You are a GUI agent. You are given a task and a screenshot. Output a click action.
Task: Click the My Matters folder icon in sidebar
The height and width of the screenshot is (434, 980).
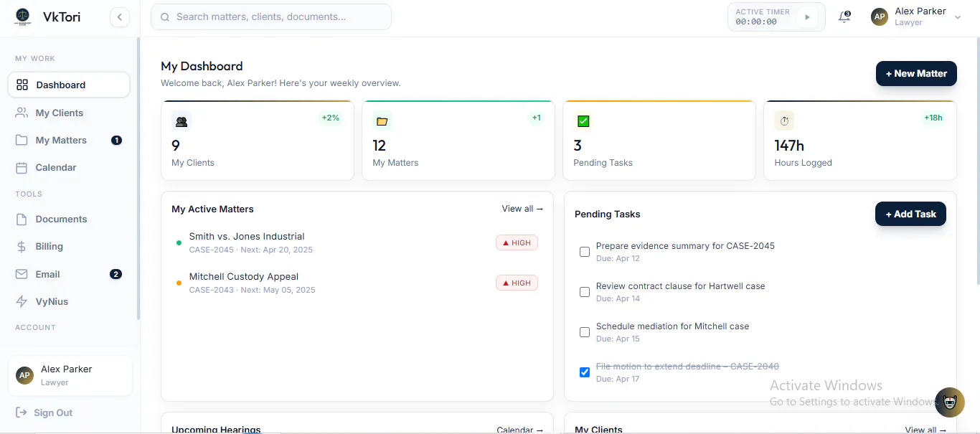coord(22,140)
